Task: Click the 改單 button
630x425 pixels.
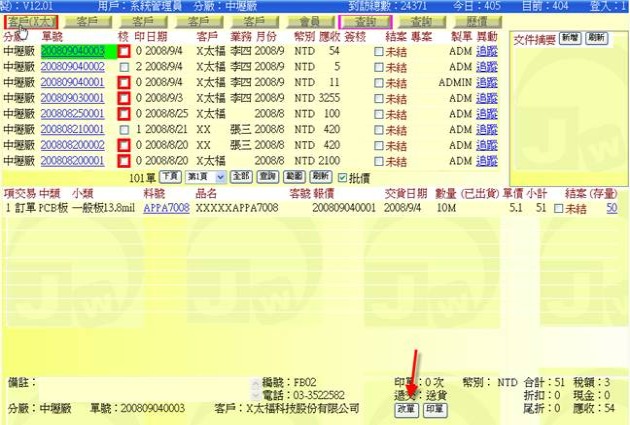Action: 406,410
